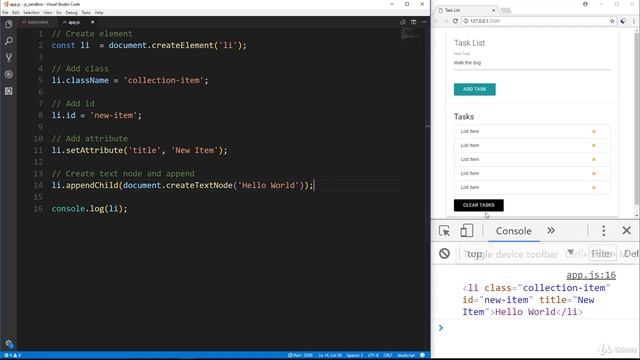Open the Edit menu in VS Code

pyautogui.click(x=16, y=13)
